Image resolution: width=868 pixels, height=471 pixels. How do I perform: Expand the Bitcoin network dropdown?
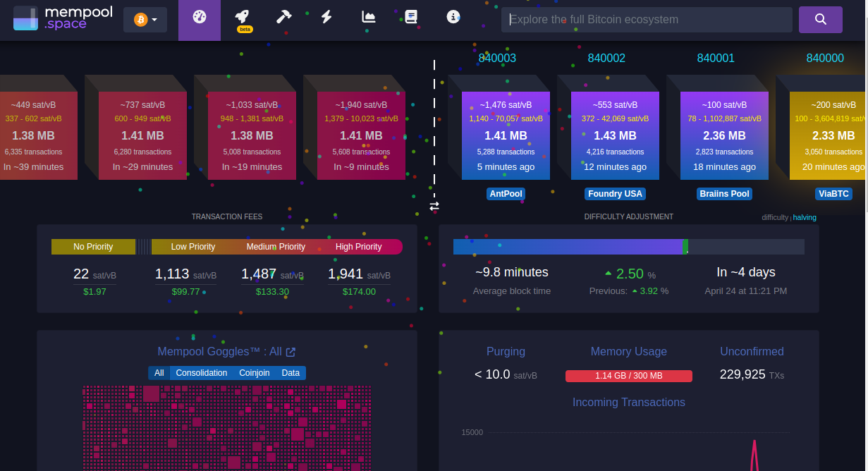coord(145,20)
